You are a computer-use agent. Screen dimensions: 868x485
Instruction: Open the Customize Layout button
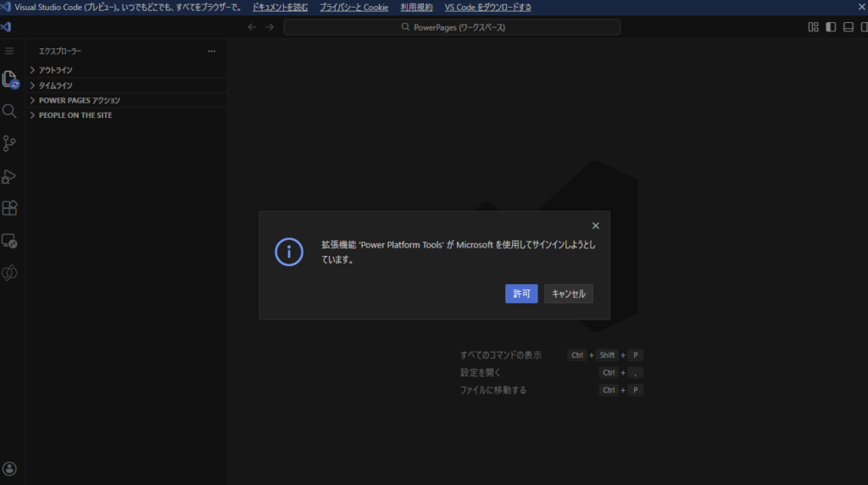coord(813,27)
